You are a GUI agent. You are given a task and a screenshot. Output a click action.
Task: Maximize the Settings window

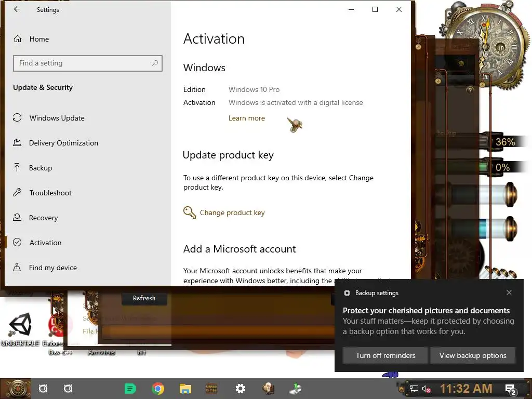click(x=375, y=9)
